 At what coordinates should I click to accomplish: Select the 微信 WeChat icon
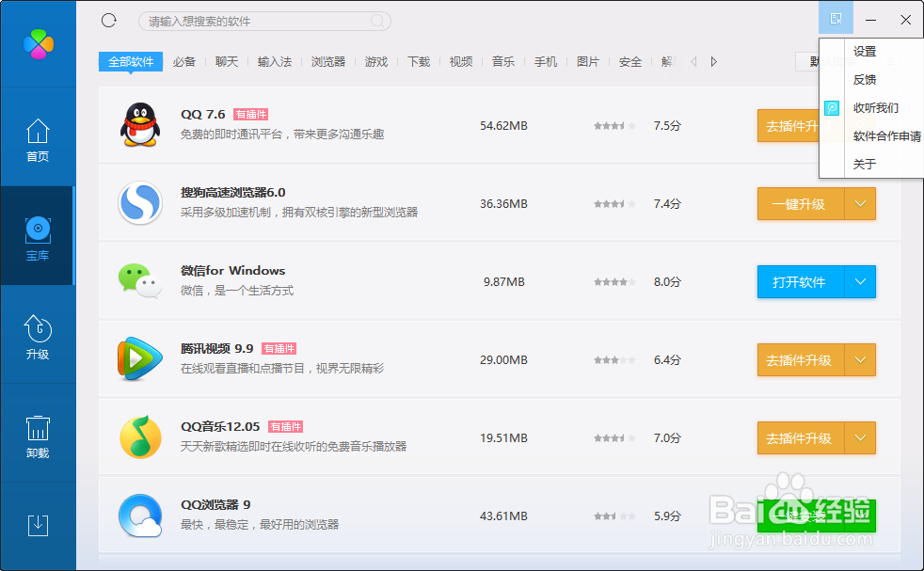coord(140,281)
